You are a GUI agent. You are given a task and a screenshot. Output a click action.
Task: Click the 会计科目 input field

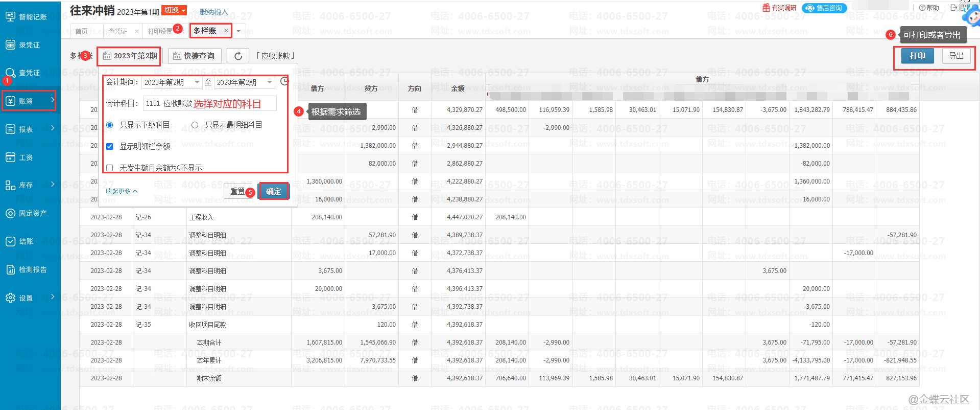(x=209, y=103)
